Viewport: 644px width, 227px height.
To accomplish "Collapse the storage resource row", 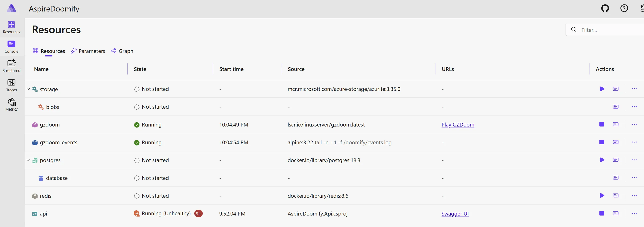I will click(28, 89).
